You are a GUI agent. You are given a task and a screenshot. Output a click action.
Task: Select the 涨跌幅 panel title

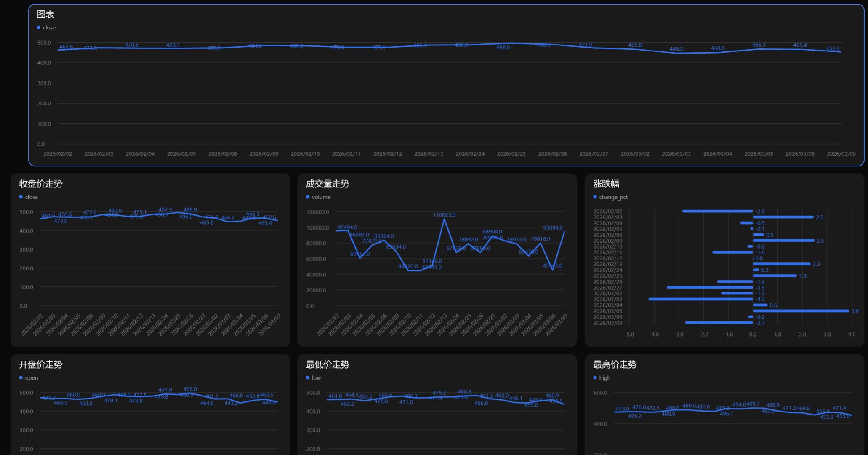[x=606, y=184]
